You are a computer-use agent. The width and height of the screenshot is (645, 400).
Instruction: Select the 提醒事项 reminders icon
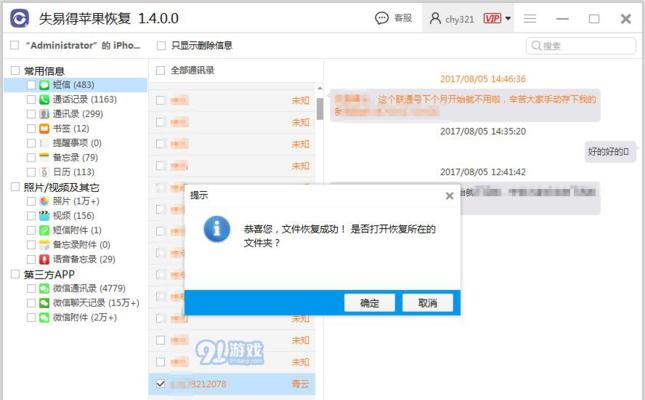[x=44, y=143]
